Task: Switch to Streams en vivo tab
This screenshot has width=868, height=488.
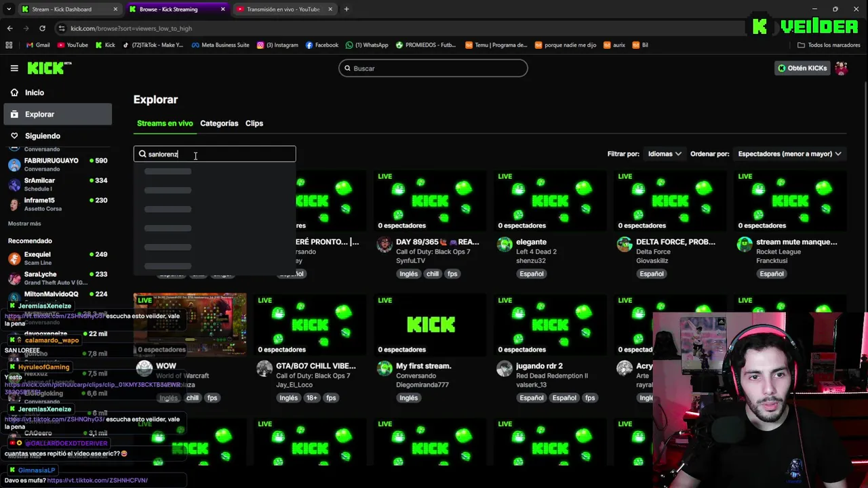Action: click(x=165, y=123)
